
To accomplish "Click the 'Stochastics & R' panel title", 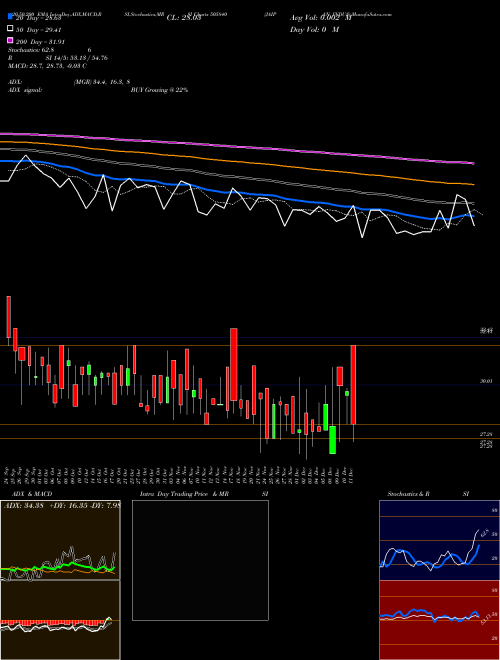I will [409, 494].
